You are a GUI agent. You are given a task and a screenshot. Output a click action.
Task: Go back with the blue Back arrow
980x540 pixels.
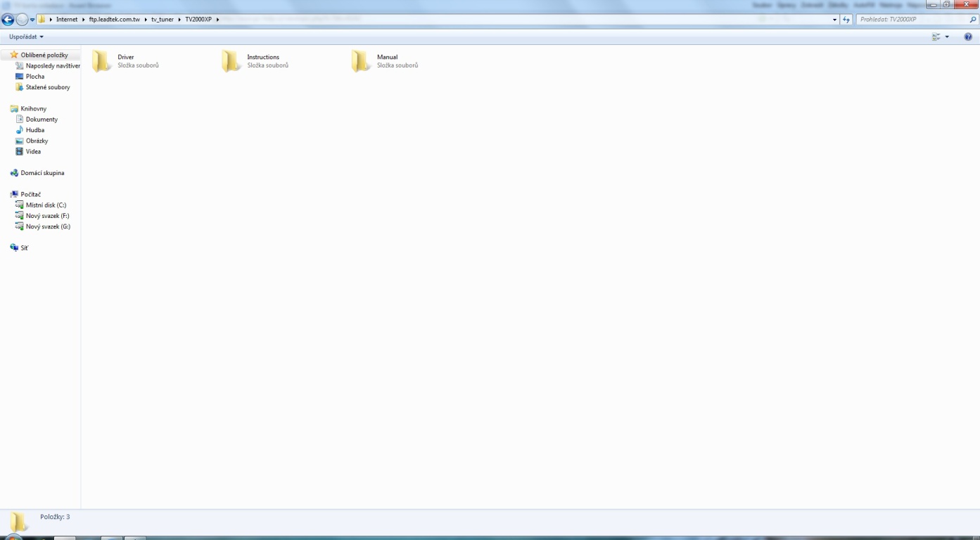pos(8,20)
